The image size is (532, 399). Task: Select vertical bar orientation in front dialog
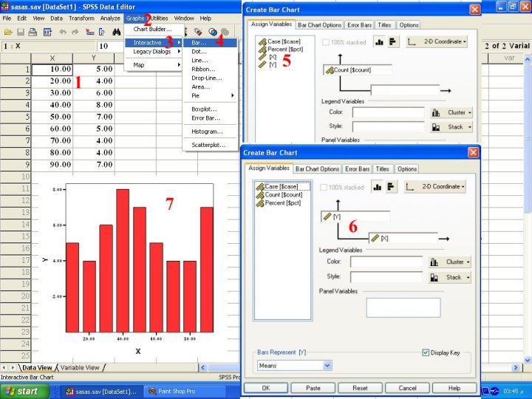pyautogui.click(x=378, y=187)
